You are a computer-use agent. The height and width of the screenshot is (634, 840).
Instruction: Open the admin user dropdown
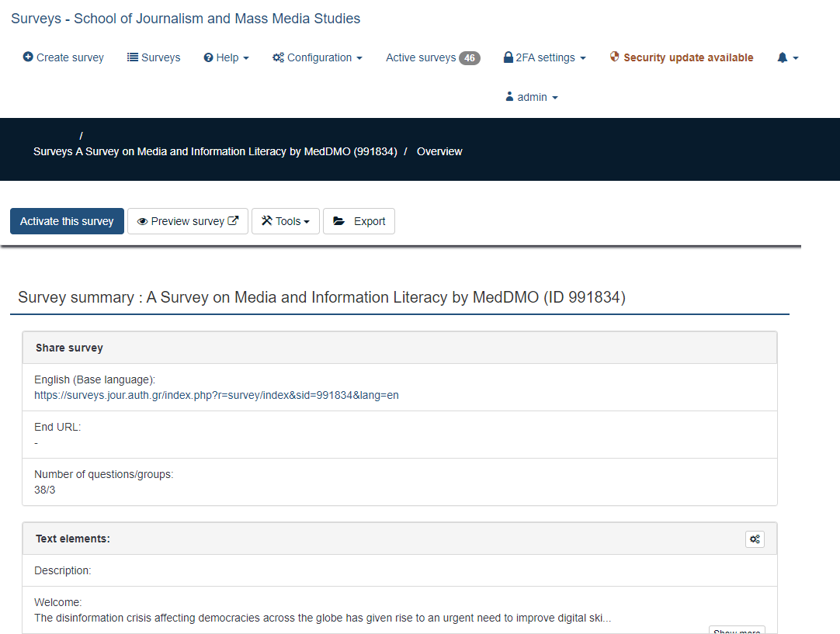click(x=532, y=97)
